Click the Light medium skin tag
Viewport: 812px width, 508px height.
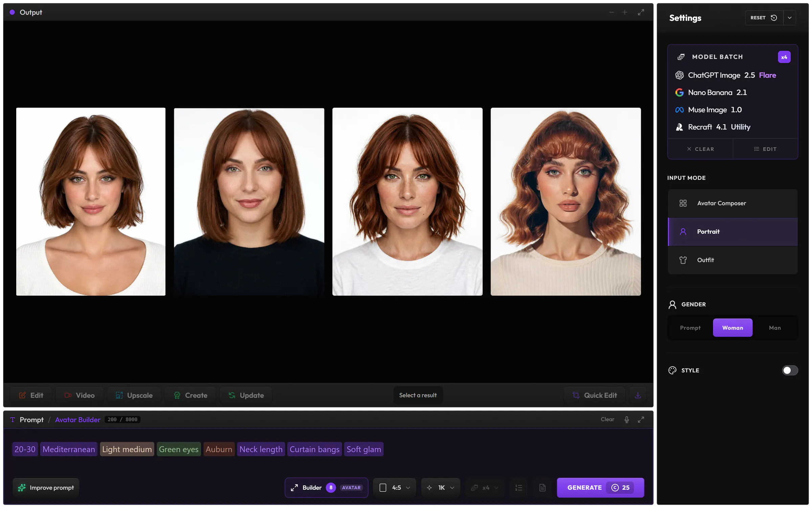click(x=127, y=449)
